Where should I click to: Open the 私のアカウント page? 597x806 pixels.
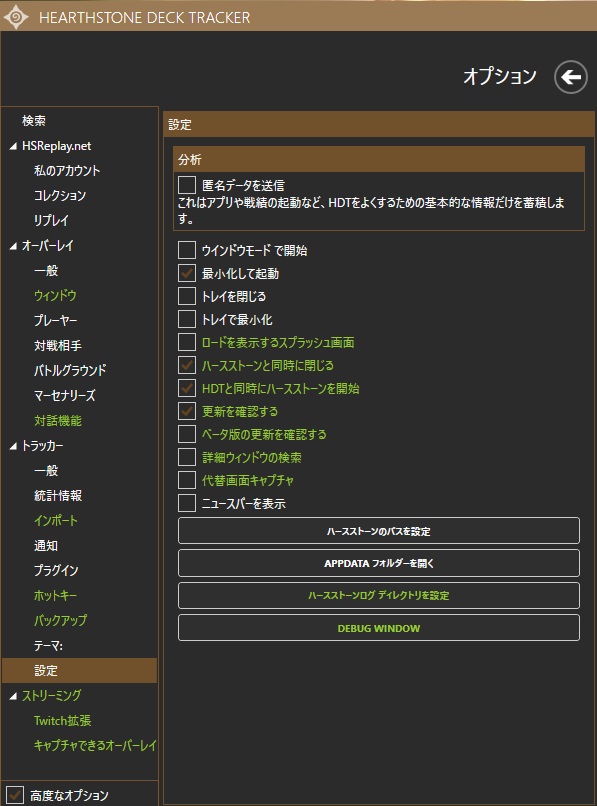click(x=67, y=171)
